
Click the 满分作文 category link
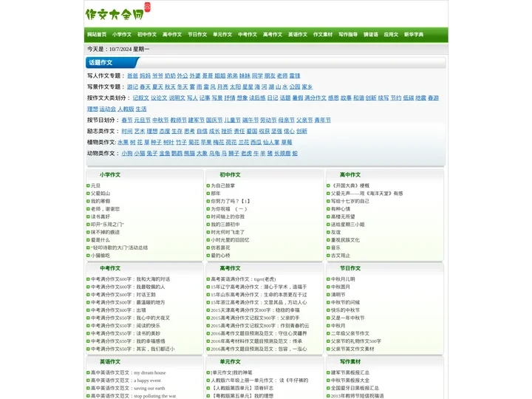click(x=316, y=98)
